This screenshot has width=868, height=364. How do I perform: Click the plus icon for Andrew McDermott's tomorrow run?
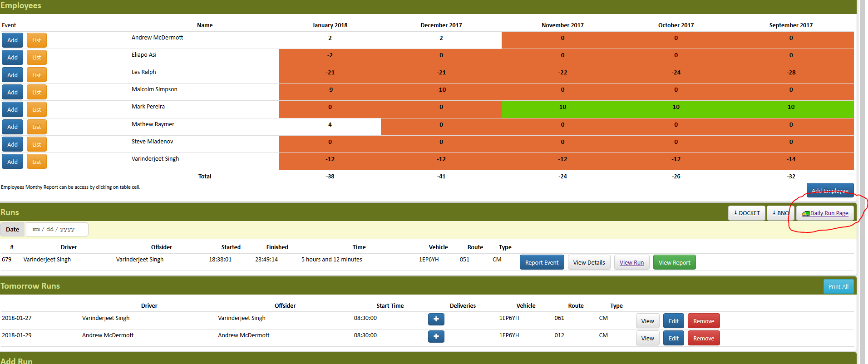(436, 336)
